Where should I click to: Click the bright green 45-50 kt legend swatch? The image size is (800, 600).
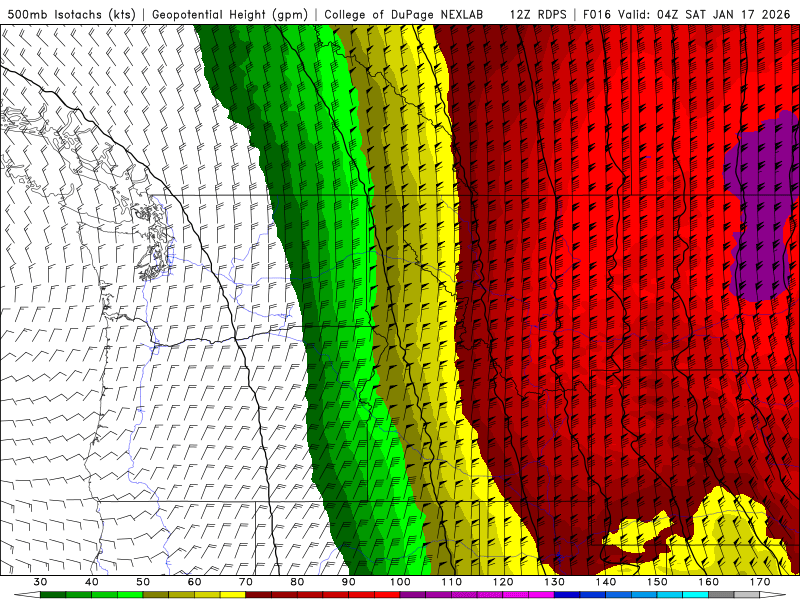pos(130,595)
